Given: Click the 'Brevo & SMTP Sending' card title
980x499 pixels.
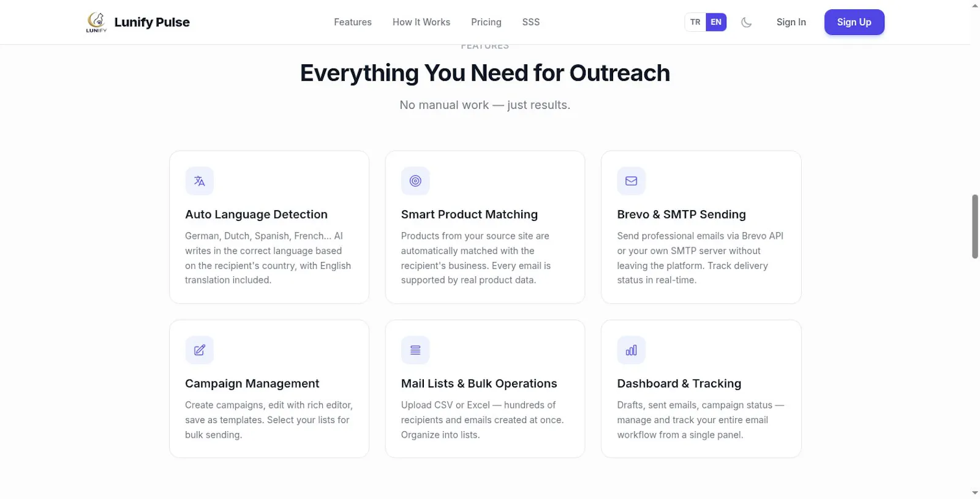Looking at the screenshot, I should coord(682,214).
